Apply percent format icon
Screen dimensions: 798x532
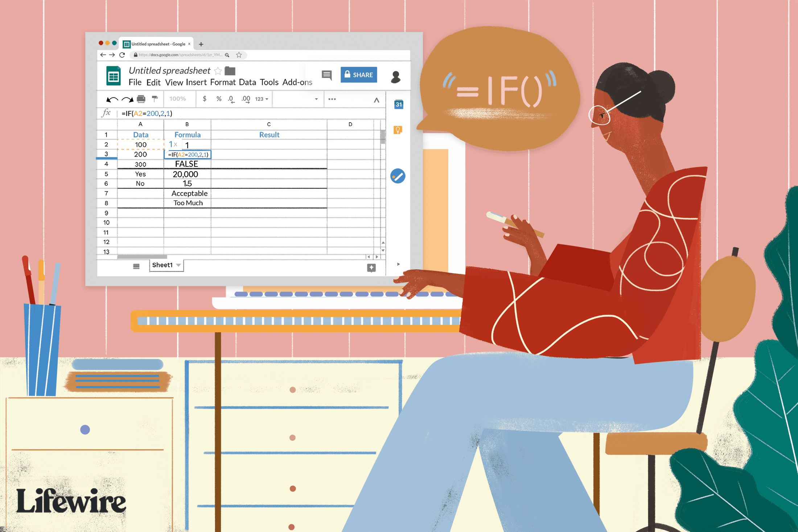(x=219, y=99)
